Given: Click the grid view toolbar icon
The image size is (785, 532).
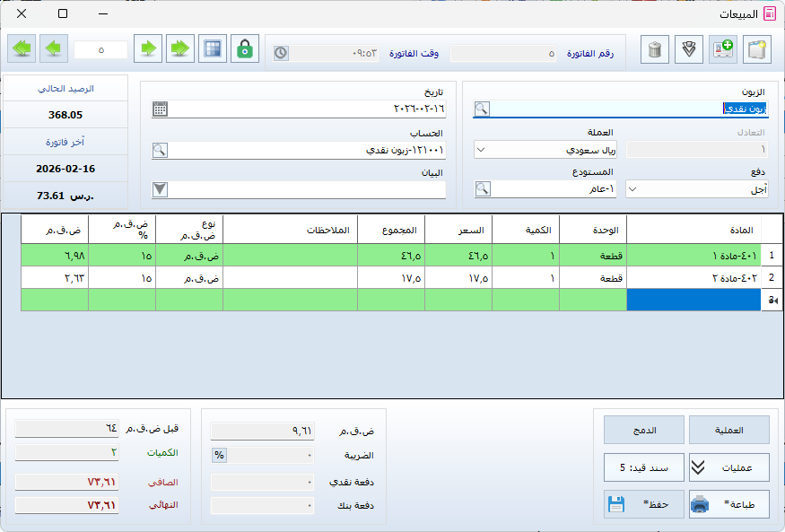Looking at the screenshot, I should coord(213,49).
